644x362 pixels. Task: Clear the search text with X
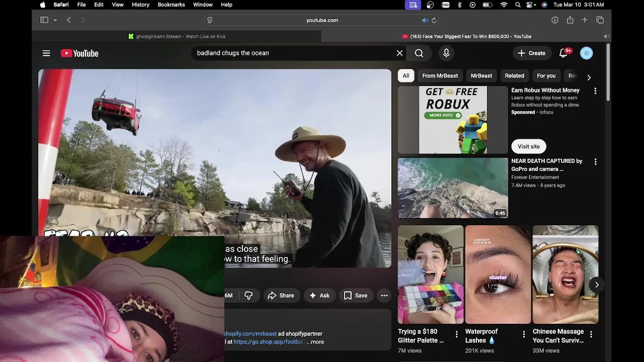(x=399, y=53)
